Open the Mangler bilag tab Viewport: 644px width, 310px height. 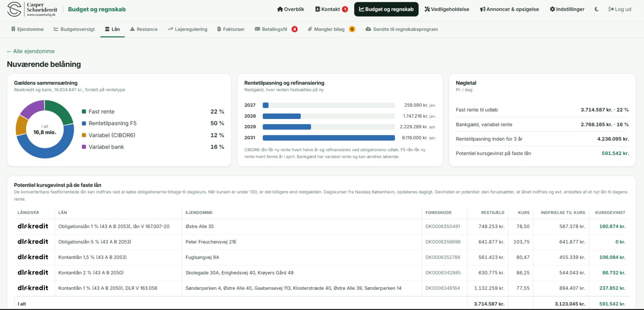[x=331, y=29]
